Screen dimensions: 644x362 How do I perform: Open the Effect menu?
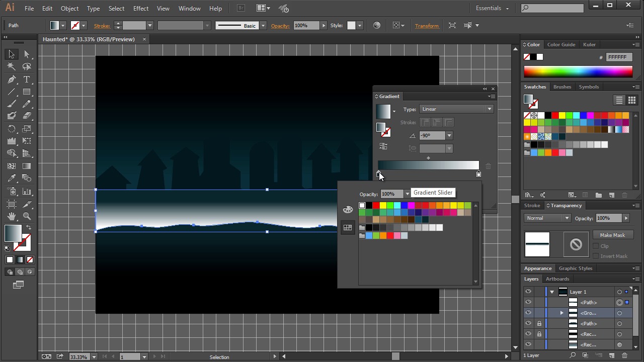coord(141,9)
